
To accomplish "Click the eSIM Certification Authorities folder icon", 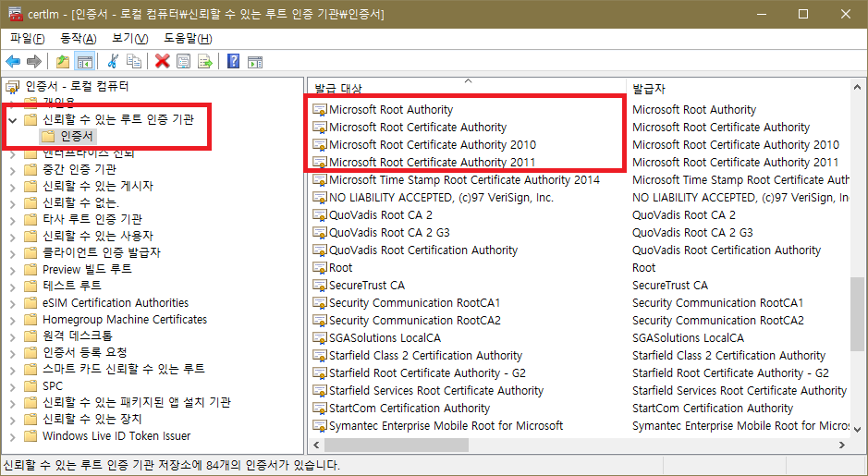I will (x=31, y=303).
